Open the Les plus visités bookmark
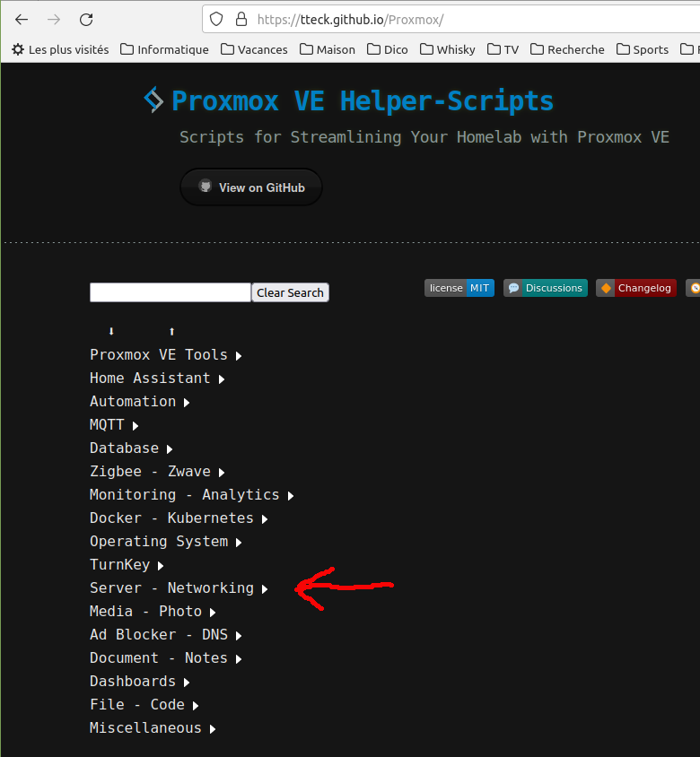 click(60, 49)
